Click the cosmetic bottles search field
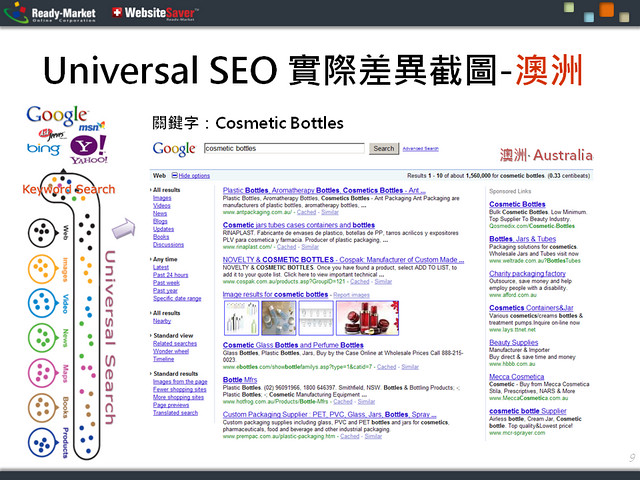Image resolution: width=640 pixels, height=480 pixels. point(284,148)
